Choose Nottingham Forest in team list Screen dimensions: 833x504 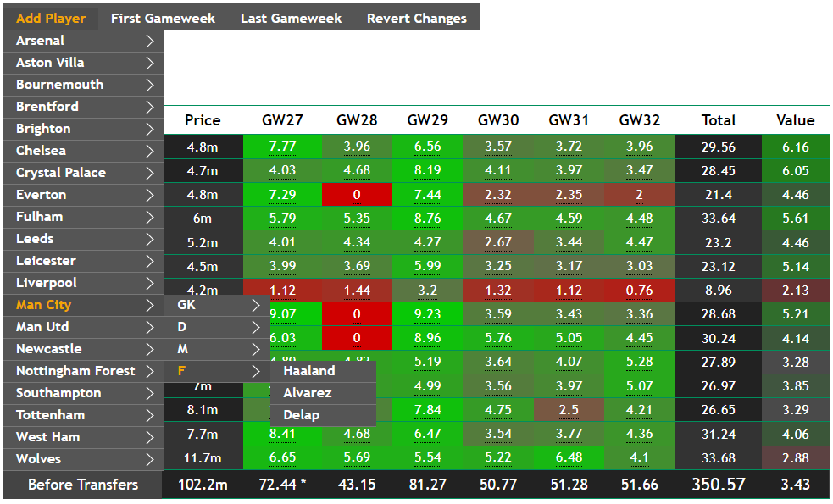click(x=84, y=371)
